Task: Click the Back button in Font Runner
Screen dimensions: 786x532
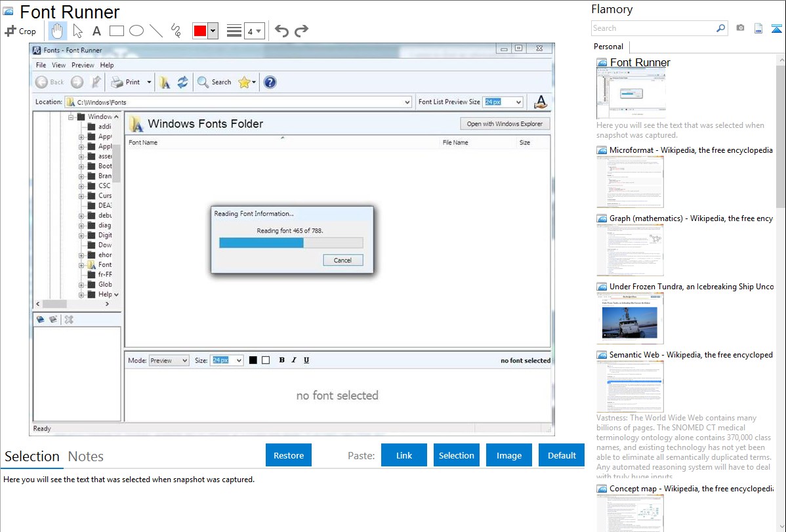Action: click(50, 82)
